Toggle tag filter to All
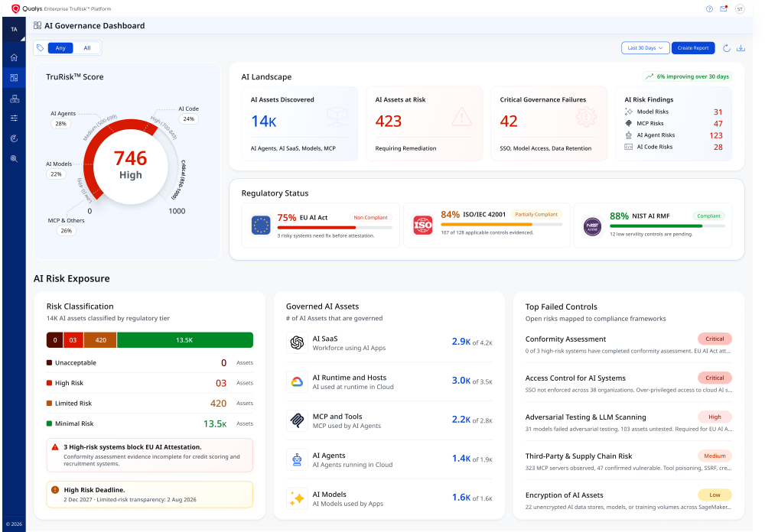This screenshot has height=532, width=765. pos(87,48)
